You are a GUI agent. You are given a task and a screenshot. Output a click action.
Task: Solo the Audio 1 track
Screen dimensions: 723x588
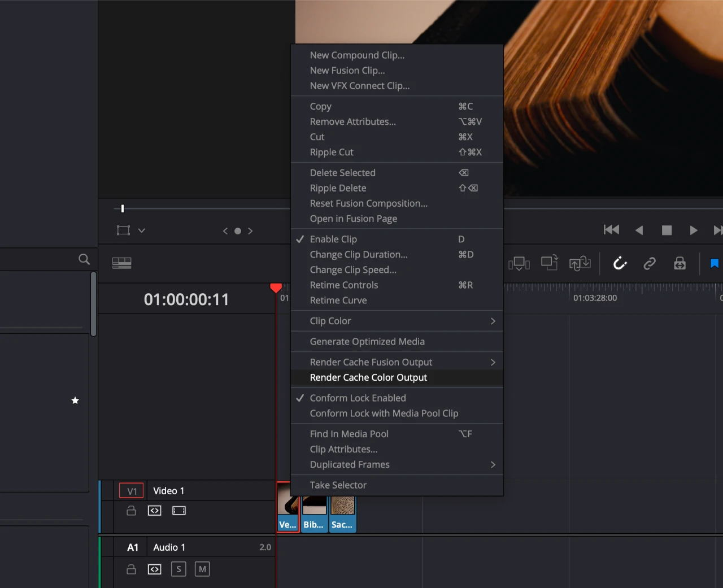[178, 569]
